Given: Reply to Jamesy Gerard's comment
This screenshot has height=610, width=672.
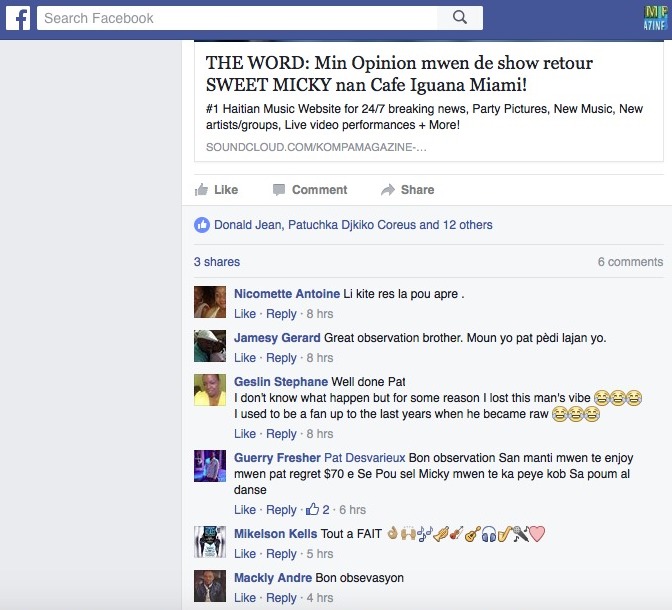Looking at the screenshot, I should tap(281, 358).
